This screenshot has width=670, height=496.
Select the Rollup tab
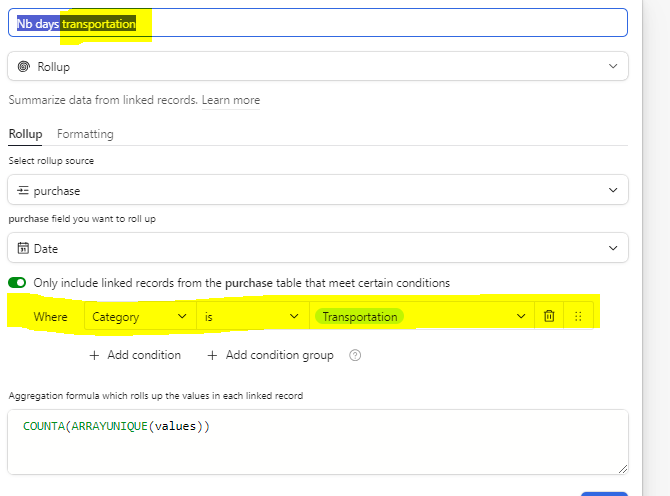click(25, 134)
